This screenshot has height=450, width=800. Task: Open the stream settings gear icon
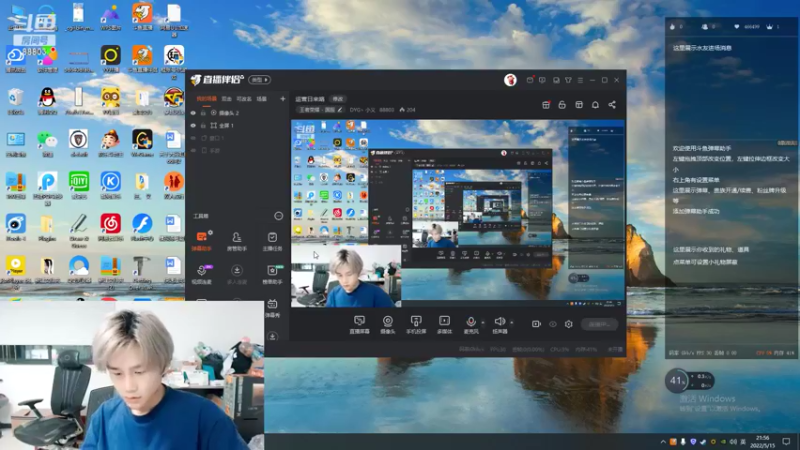(x=568, y=324)
